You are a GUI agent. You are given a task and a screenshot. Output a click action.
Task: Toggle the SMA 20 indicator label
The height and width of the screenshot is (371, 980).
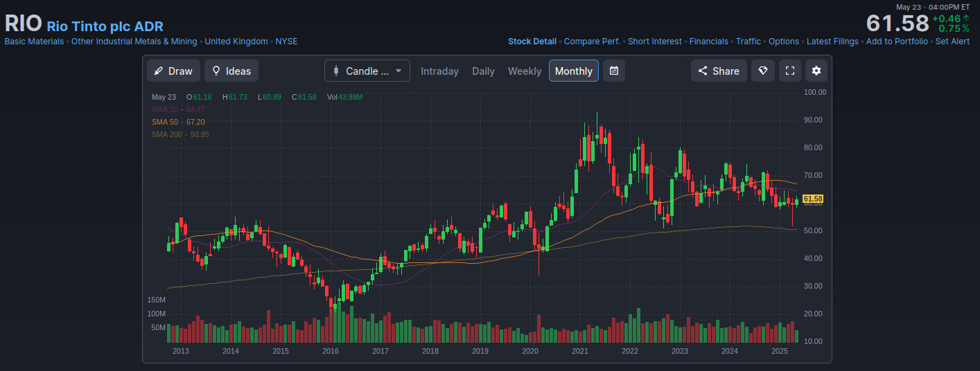pyautogui.click(x=178, y=109)
